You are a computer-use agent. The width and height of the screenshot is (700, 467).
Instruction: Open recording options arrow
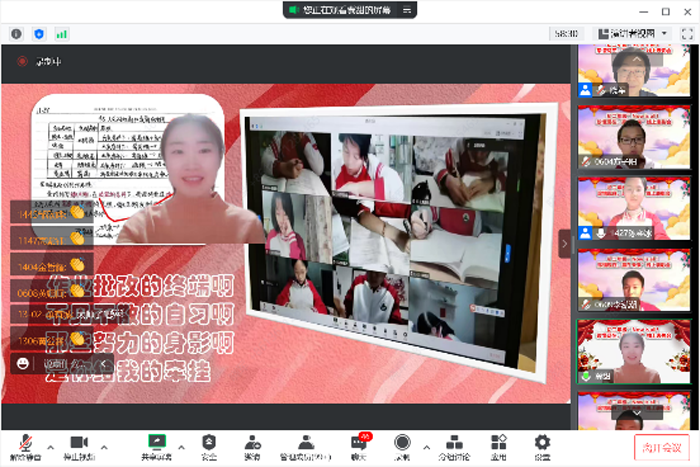[427, 447]
